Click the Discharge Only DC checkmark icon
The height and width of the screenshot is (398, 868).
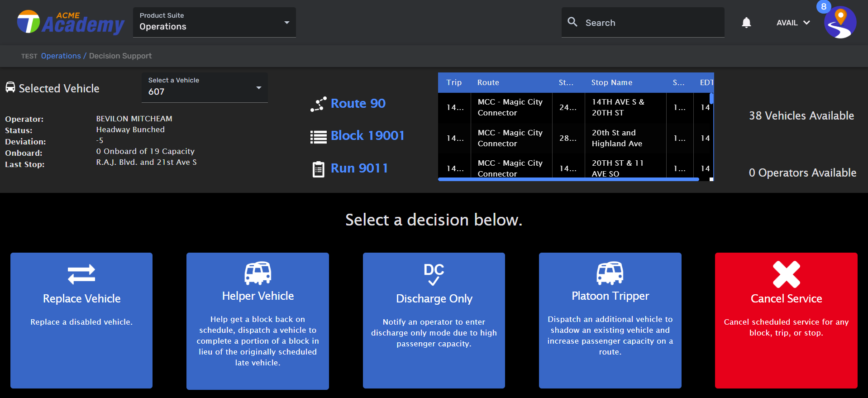coord(434,274)
